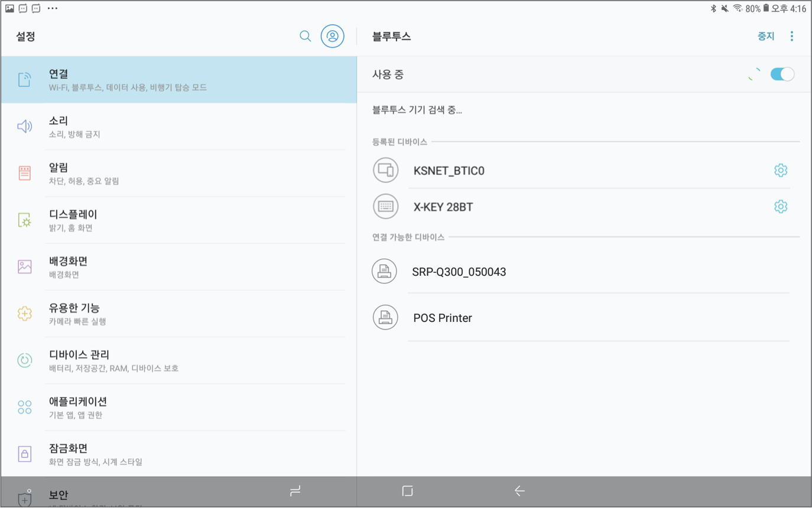Tap the Lock screen padlock icon
This screenshot has width=812, height=508.
click(x=24, y=454)
